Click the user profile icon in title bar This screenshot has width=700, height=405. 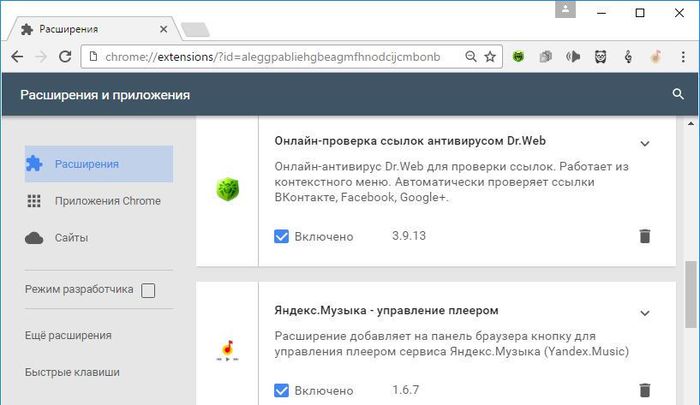[x=565, y=10]
